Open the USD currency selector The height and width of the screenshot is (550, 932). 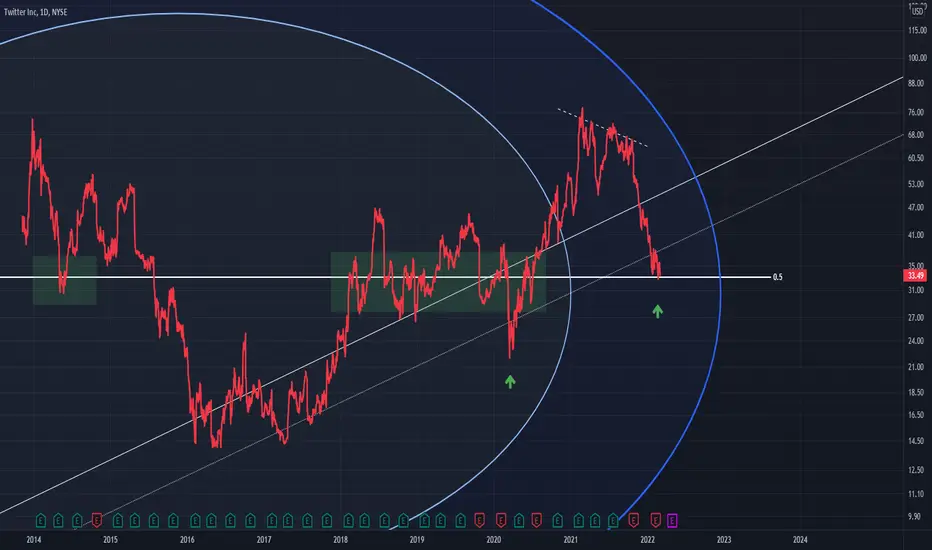pos(918,11)
